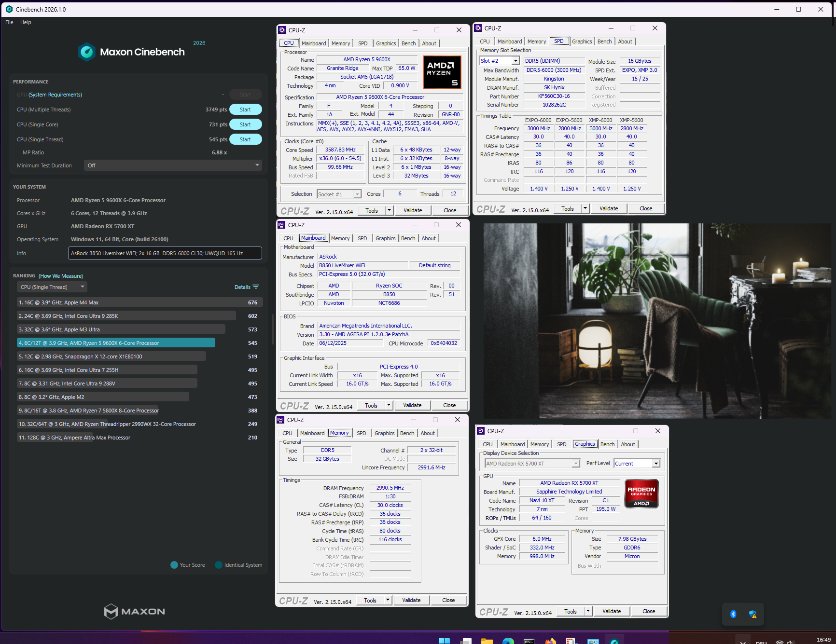Click the AMD Ryzen 5 logo badge
This screenshot has height=644, width=836.
(442, 72)
